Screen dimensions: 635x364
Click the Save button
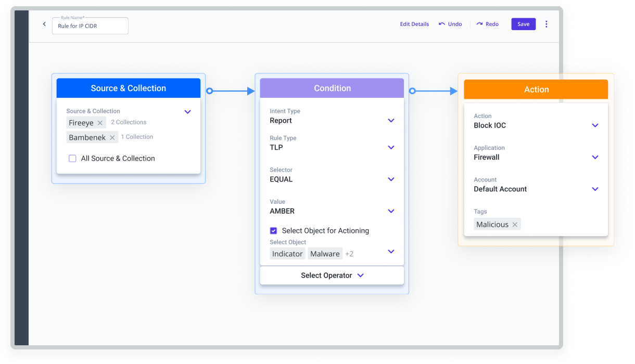[524, 24]
